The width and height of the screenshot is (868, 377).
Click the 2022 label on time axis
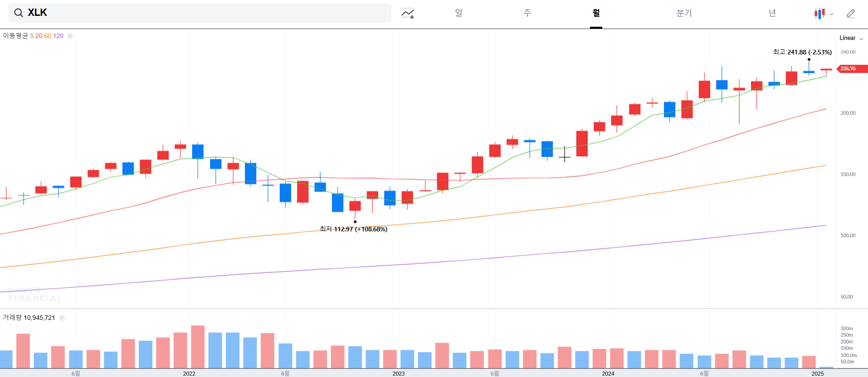(189, 373)
